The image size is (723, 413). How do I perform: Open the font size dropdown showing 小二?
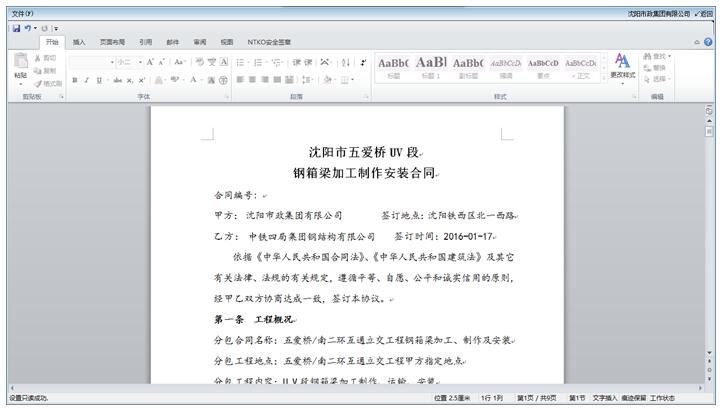pyautogui.click(x=140, y=62)
